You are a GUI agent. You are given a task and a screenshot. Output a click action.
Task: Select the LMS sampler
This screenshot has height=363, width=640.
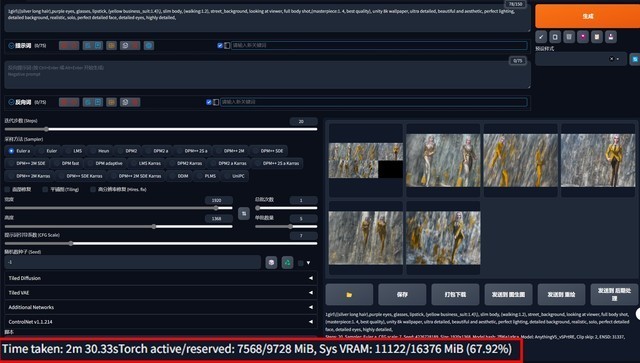74,151
